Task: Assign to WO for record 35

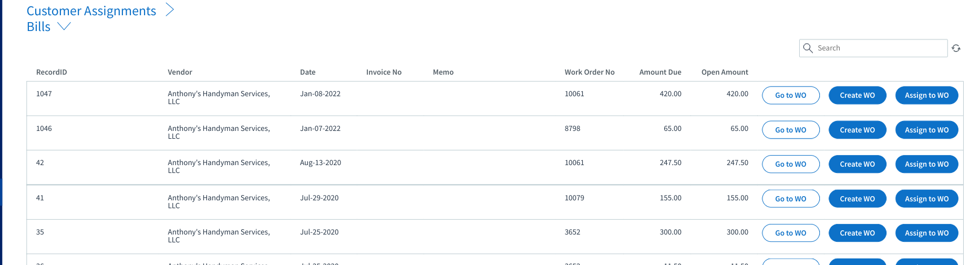Action: point(927,233)
